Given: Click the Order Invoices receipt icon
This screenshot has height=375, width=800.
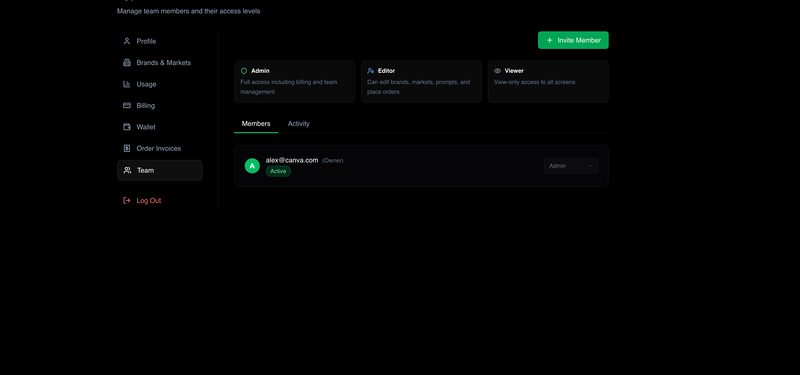Looking at the screenshot, I should 127,148.
